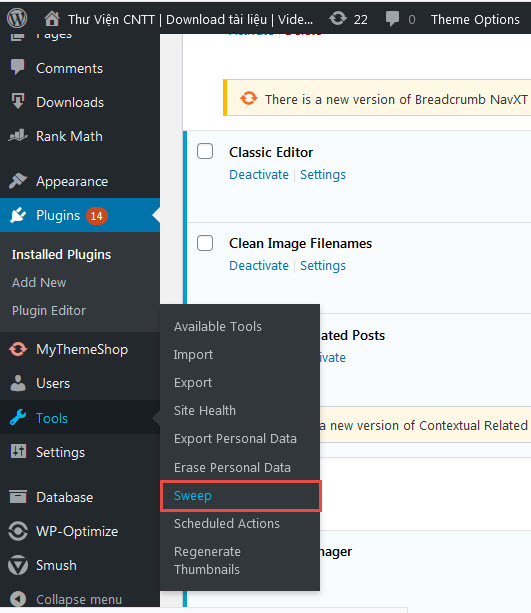Click the Clean Image Filenames plugin title

(x=300, y=244)
